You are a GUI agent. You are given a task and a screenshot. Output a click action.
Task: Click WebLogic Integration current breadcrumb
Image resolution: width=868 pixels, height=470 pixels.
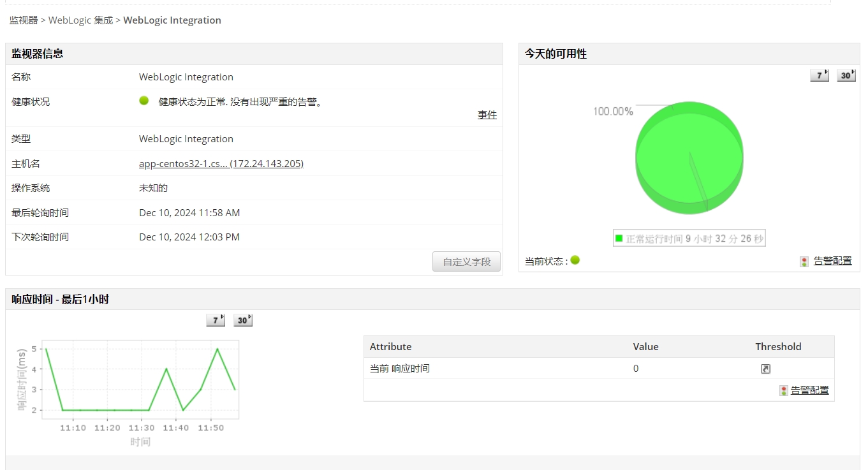[x=172, y=20]
